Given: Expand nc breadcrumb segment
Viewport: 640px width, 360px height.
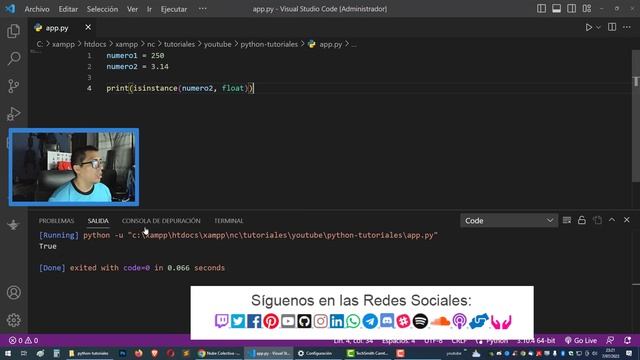Looking at the screenshot, I should (x=151, y=44).
